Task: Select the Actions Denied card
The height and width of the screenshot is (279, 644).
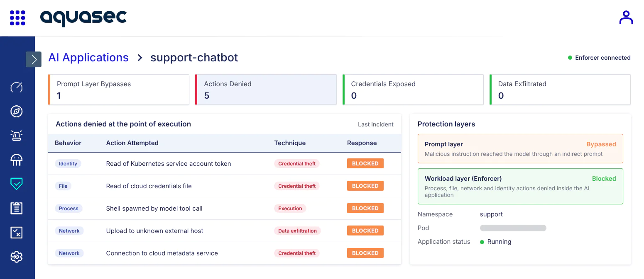Action: [266, 90]
